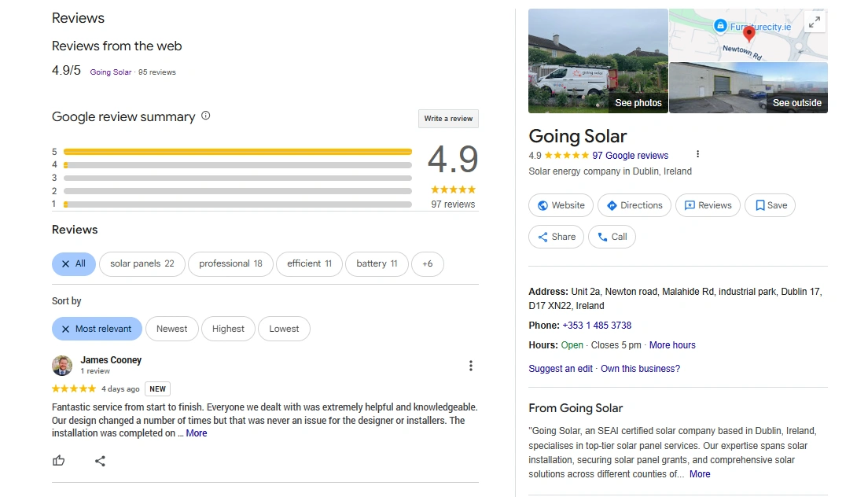Image resolution: width=868 pixels, height=497 pixels.
Task: Expand the full review with More link
Action: [197, 433]
